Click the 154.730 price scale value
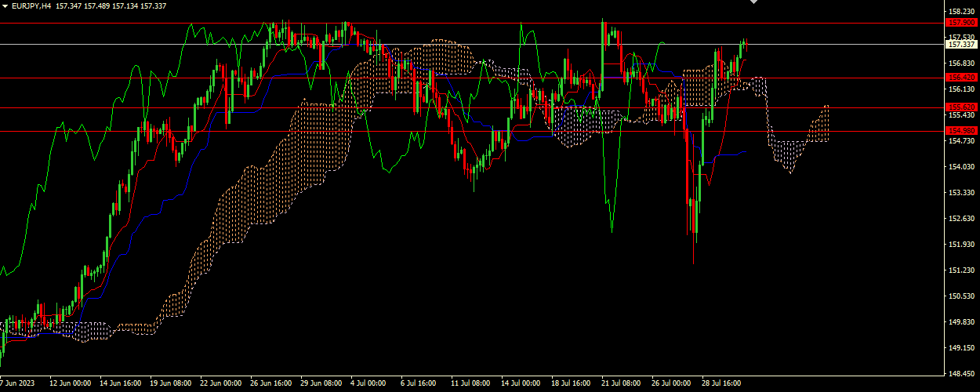The width and height of the screenshot is (980, 392). pyautogui.click(x=961, y=141)
